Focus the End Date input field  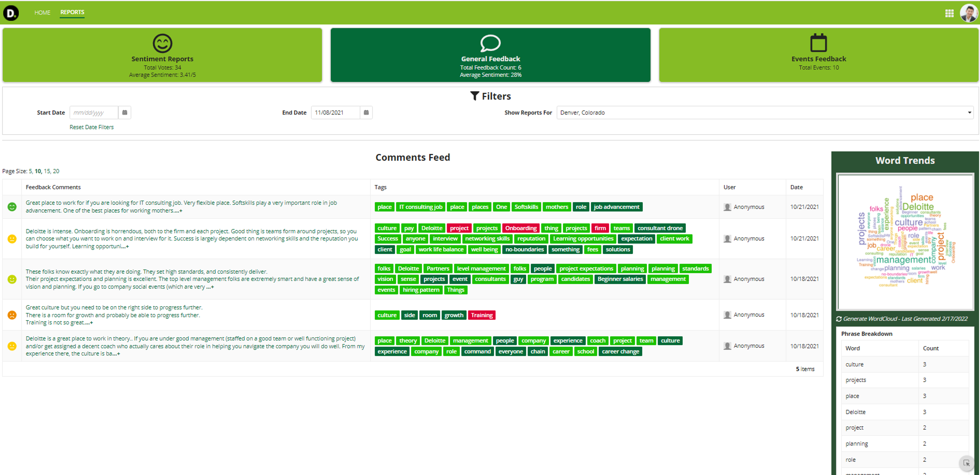[x=336, y=112]
